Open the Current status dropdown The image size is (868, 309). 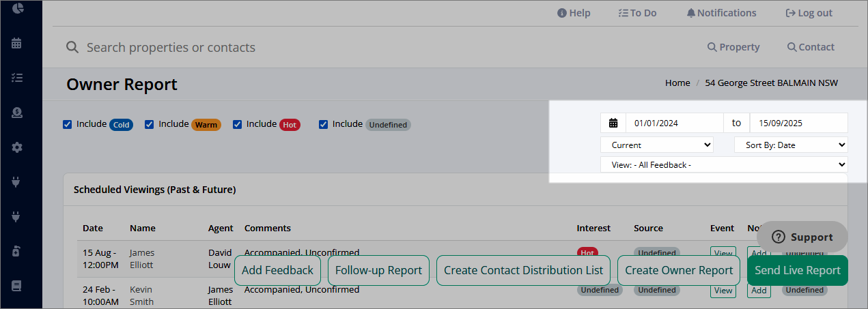click(657, 145)
